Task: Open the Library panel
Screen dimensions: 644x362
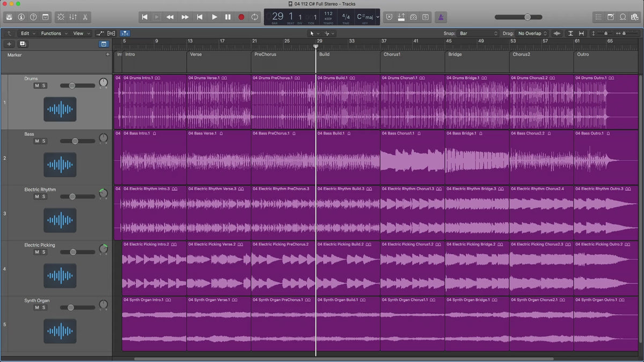Action: pos(9,17)
